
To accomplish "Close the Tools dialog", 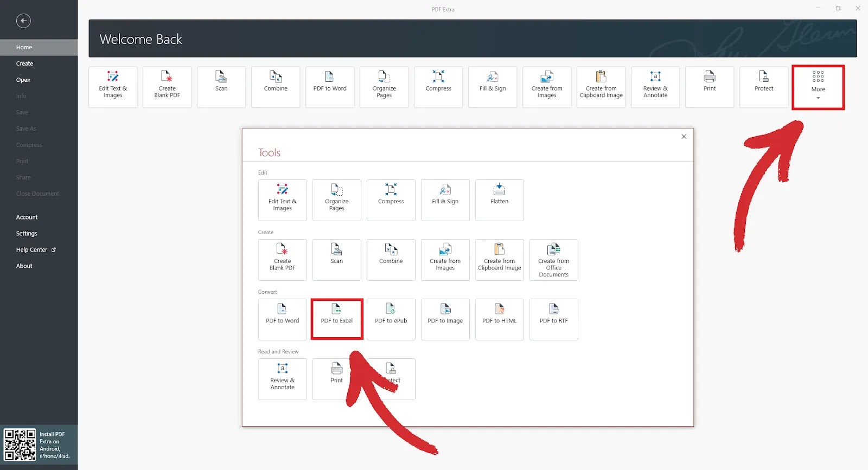I will (x=684, y=137).
